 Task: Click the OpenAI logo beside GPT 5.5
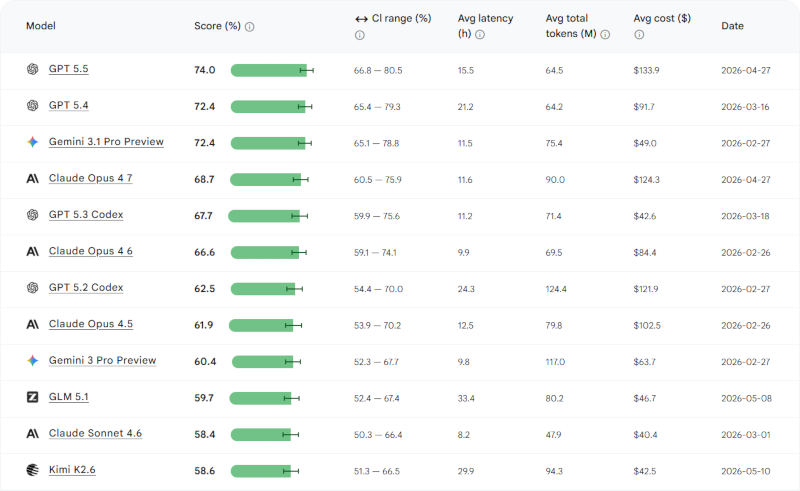point(33,69)
